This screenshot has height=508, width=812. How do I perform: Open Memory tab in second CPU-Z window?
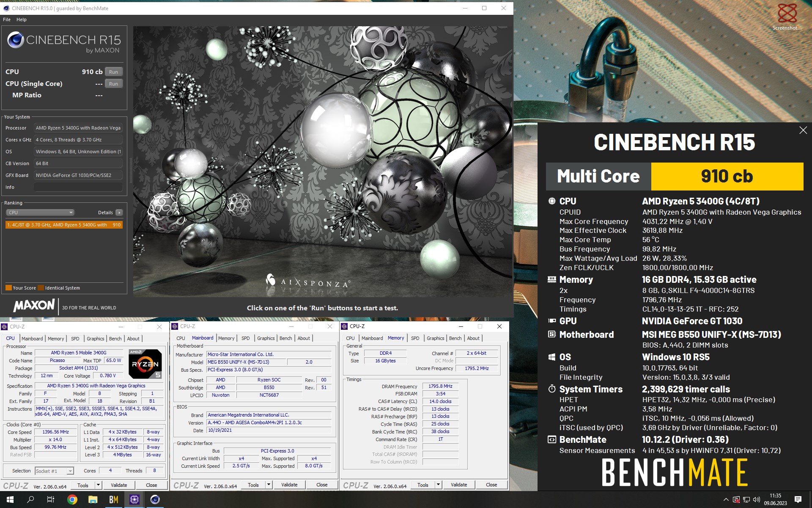226,338
